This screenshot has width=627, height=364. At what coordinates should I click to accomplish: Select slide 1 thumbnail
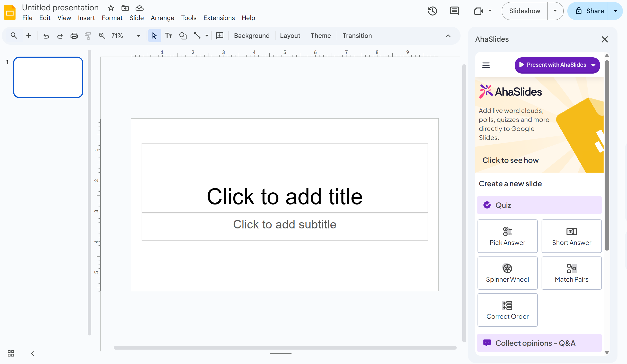coord(48,77)
